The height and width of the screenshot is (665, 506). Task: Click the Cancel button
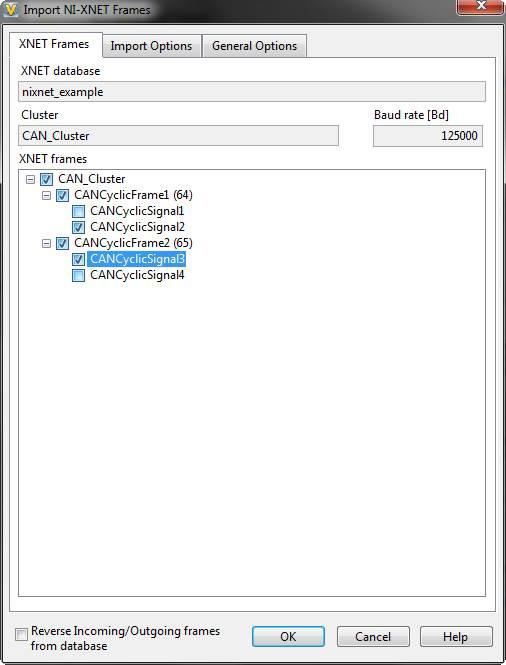pos(373,637)
